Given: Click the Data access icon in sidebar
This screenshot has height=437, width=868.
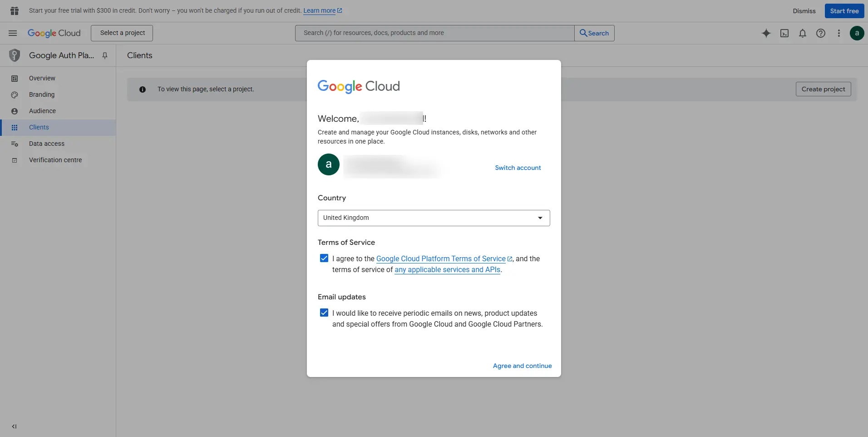Looking at the screenshot, I should [15, 144].
